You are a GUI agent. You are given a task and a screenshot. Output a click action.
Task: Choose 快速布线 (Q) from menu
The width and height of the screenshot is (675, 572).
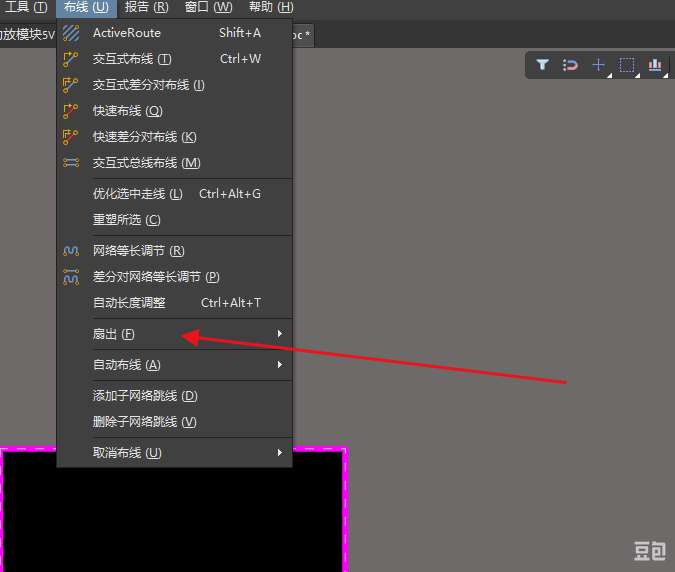175,111
